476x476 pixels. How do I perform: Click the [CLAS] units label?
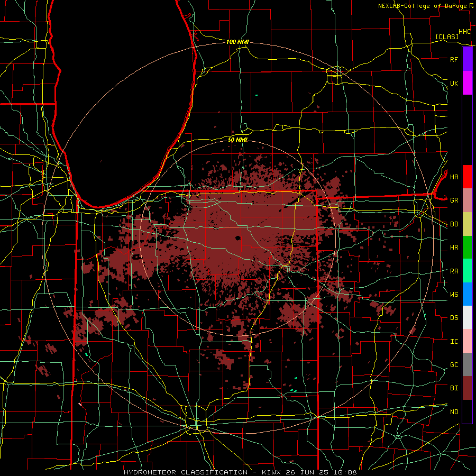(x=447, y=37)
